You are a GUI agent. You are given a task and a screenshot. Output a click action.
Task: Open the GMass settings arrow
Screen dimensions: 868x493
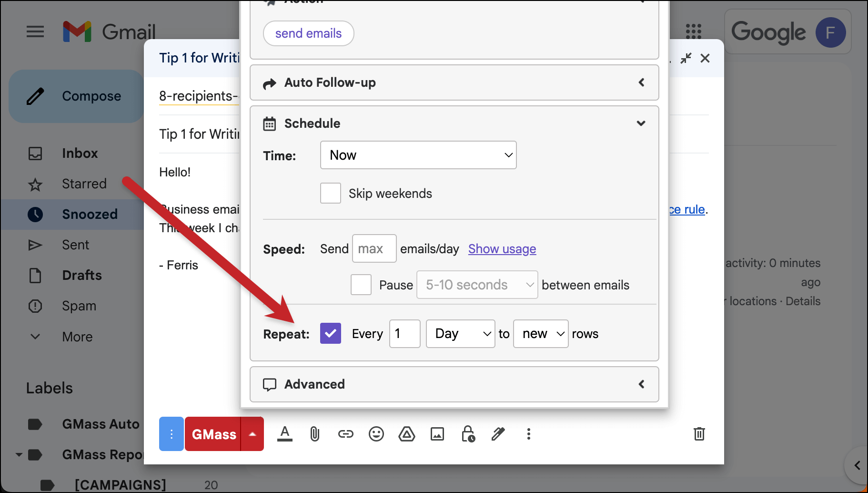click(x=252, y=434)
